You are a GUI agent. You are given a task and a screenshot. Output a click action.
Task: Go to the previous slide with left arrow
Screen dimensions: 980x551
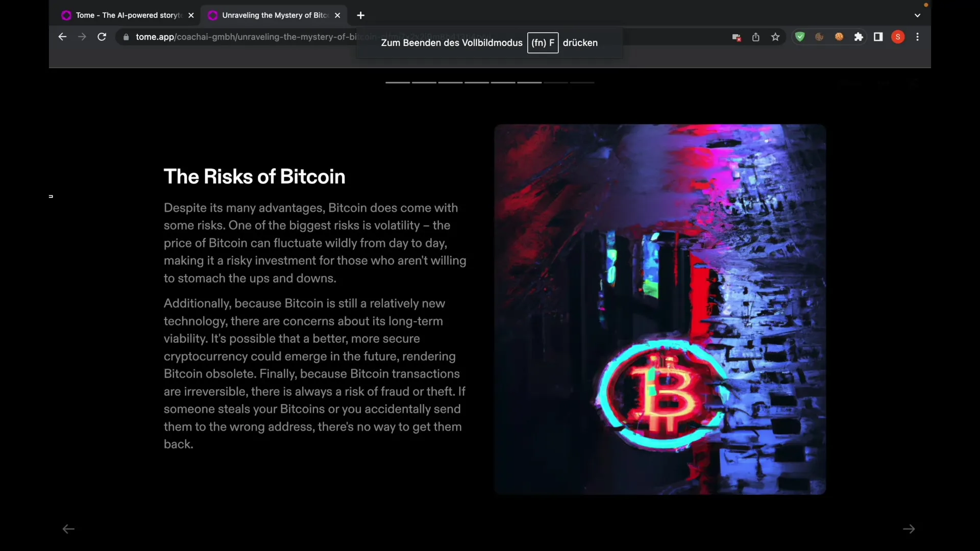pyautogui.click(x=68, y=529)
